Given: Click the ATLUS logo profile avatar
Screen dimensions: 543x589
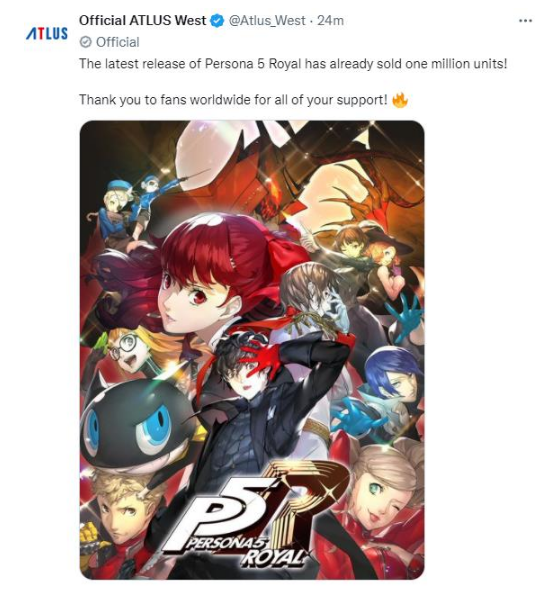Looking at the screenshot, I should [x=47, y=33].
